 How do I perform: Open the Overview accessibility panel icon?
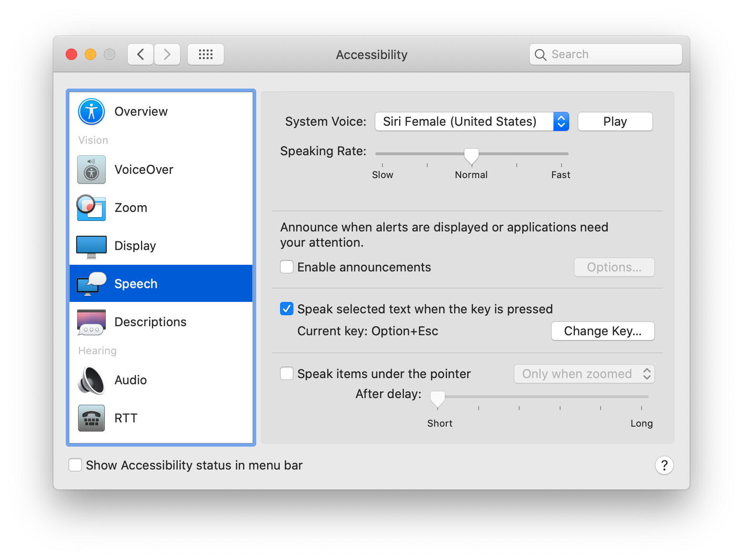[x=91, y=111]
